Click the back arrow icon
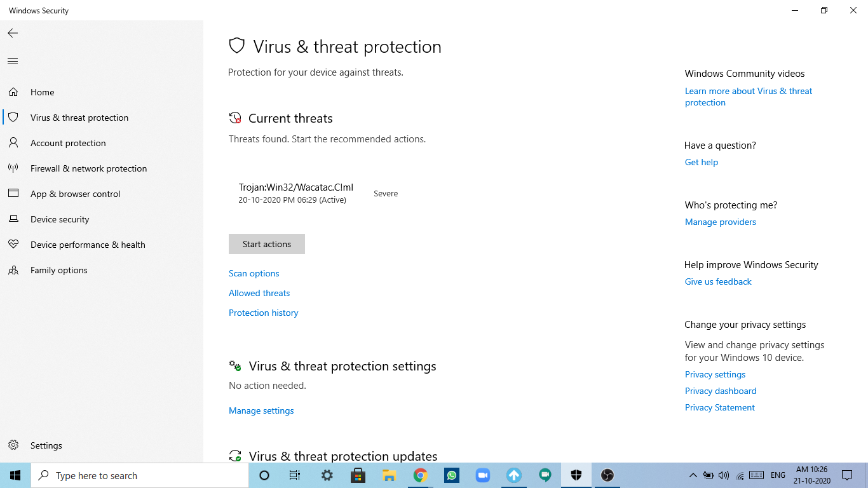 [x=13, y=33]
